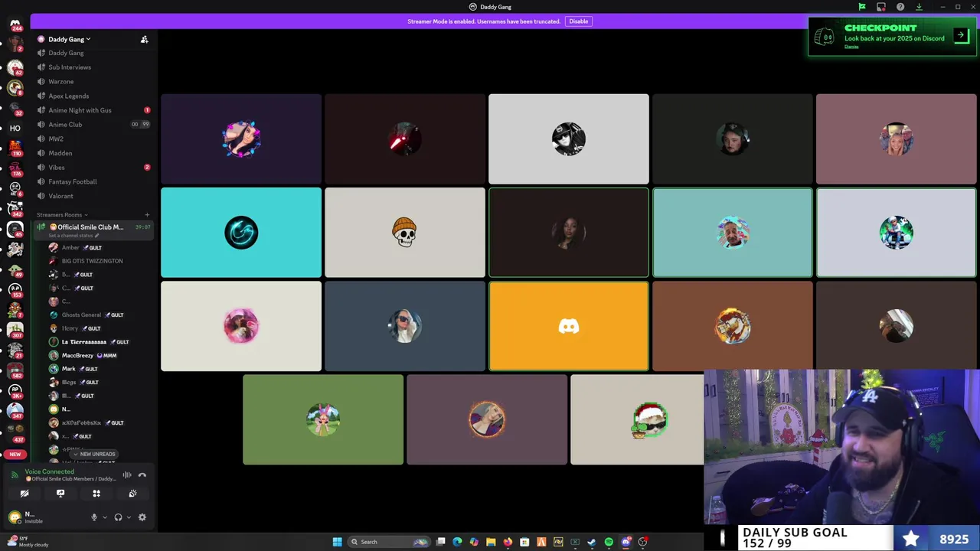Image resolution: width=980 pixels, height=551 pixels.
Task: Open Microsoft Store from taskbar
Action: coord(524,542)
